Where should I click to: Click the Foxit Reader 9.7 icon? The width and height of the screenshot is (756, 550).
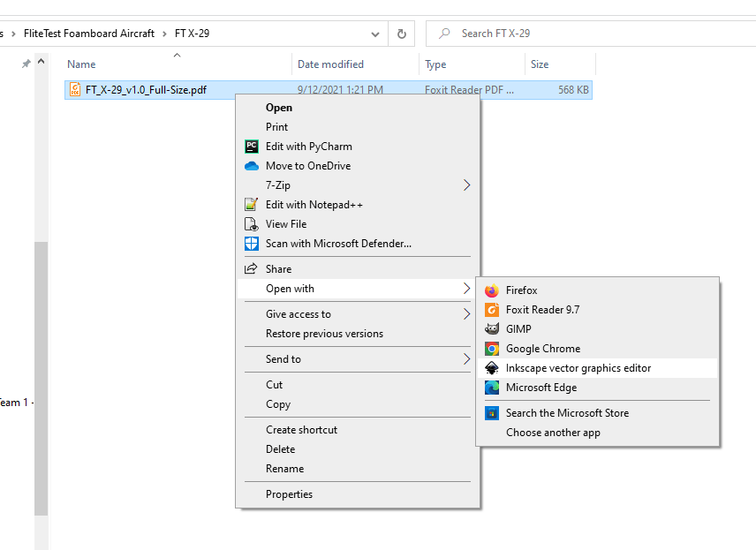pos(492,310)
